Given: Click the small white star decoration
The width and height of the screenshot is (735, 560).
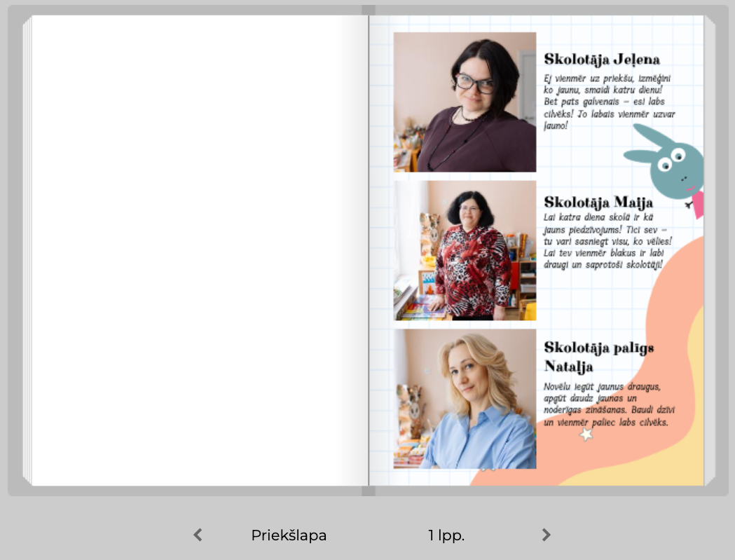Looking at the screenshot, I should pos(586,435).
